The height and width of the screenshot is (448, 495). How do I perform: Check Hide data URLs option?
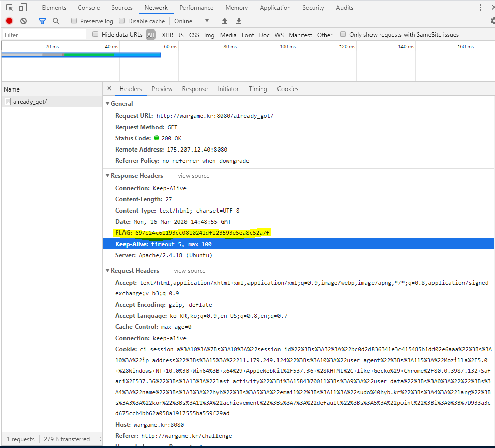coord(95,34)
